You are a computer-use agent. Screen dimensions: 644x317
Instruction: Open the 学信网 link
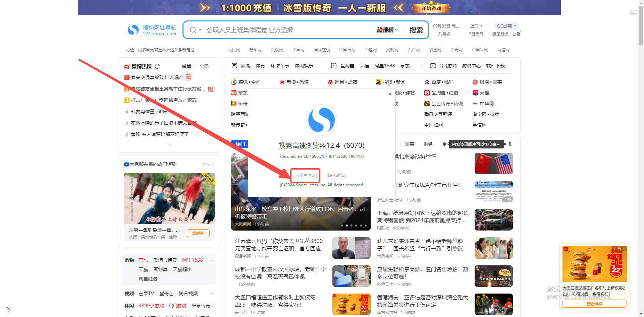(479, 125)
